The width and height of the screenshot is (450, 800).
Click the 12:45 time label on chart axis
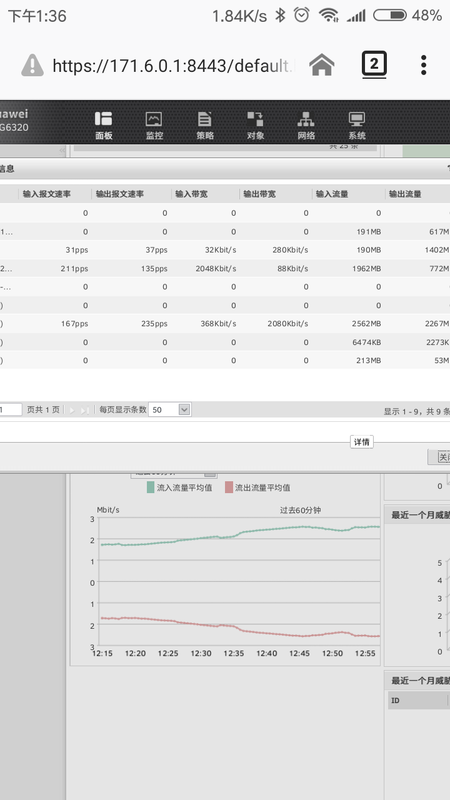299,653
